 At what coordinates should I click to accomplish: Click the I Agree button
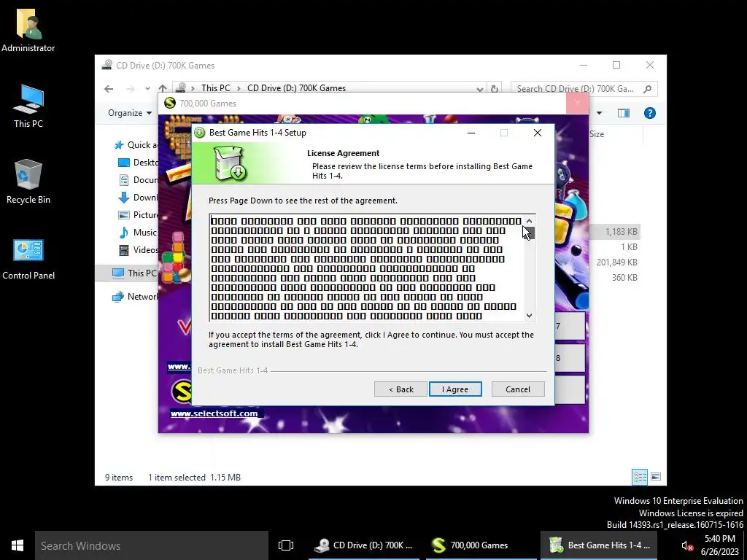(455, 389)
